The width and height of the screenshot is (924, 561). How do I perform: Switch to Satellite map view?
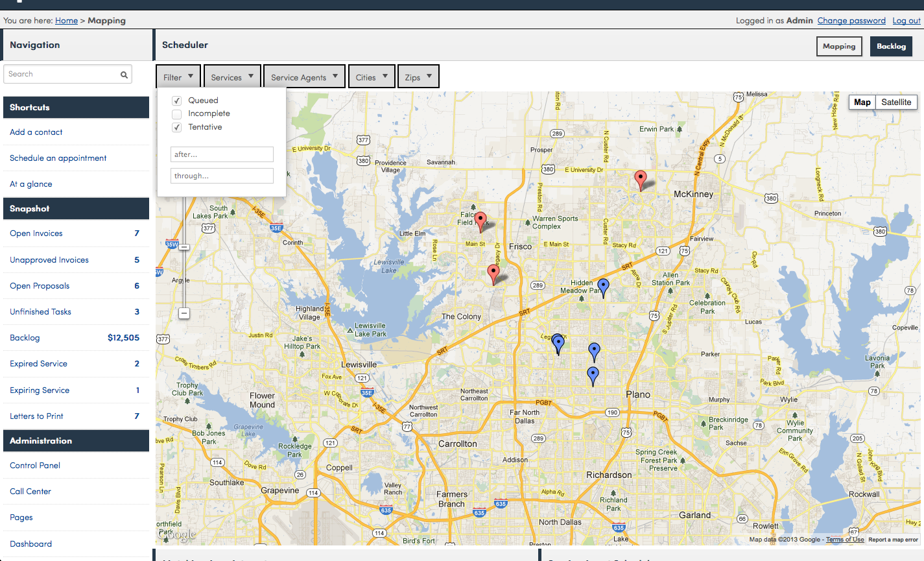896,102
